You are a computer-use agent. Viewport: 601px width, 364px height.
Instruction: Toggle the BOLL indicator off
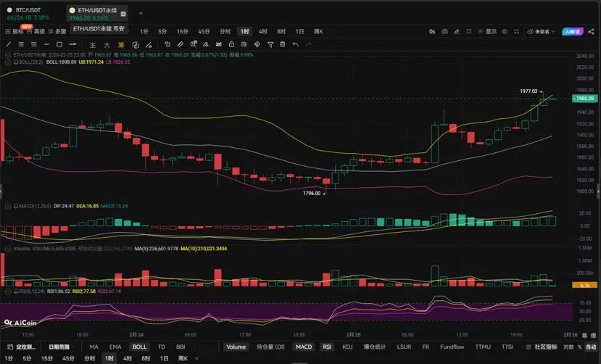[x=139, y=347]
